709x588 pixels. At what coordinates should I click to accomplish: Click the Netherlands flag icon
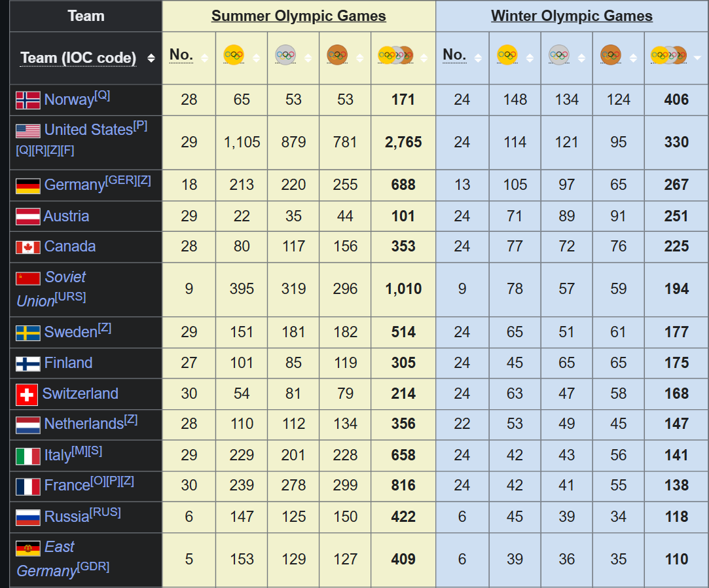28,425
